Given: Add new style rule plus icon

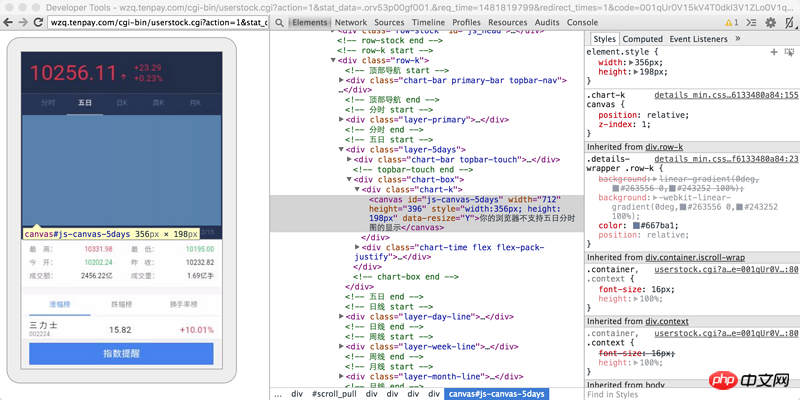Looking at the screenshot, I should pyautogui.click(x=774, y=52).
